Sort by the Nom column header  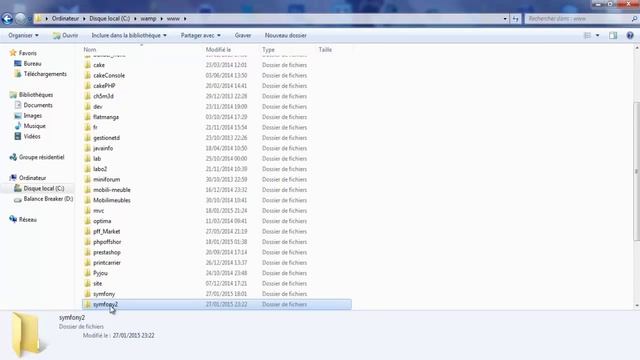point(90,49)
